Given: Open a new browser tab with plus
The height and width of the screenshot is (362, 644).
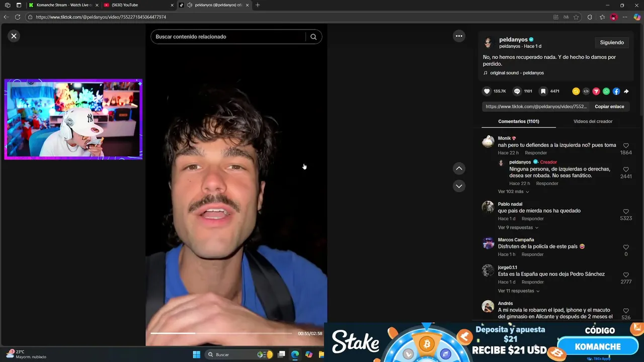Looking at the screenshot, I should [x=258, y=5].
